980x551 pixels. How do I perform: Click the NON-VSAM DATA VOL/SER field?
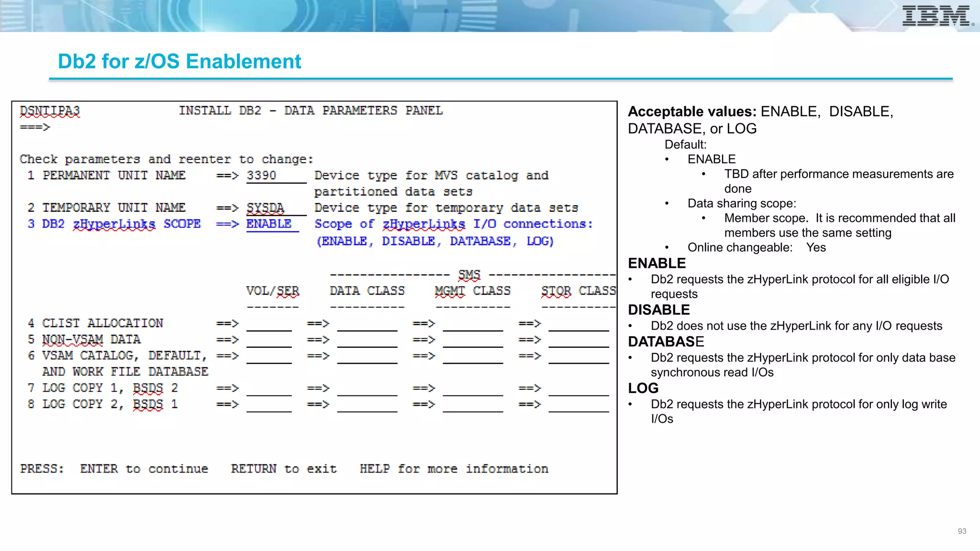pos(269,341)
